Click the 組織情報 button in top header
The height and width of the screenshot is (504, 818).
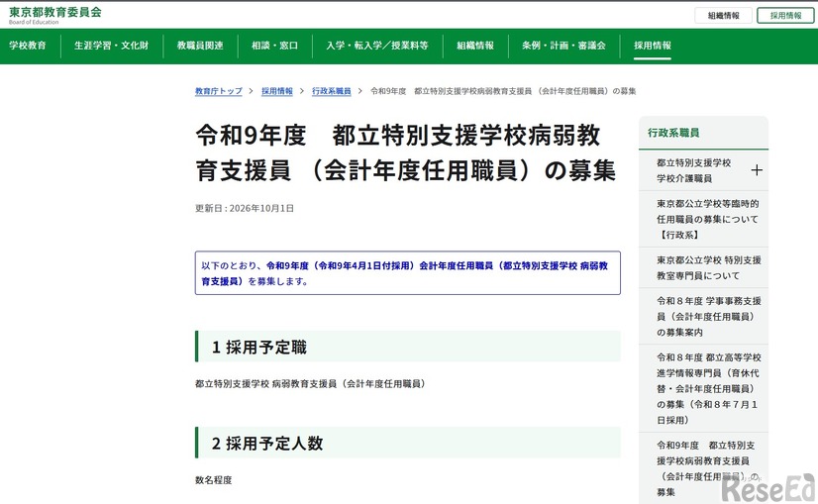tap(723, 16)
